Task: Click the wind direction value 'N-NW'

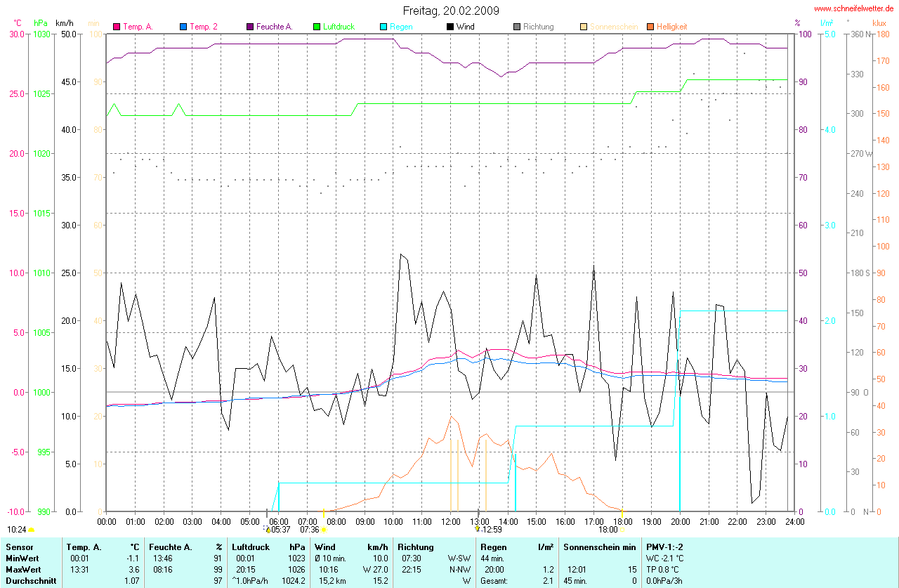Action: [459, 569]
